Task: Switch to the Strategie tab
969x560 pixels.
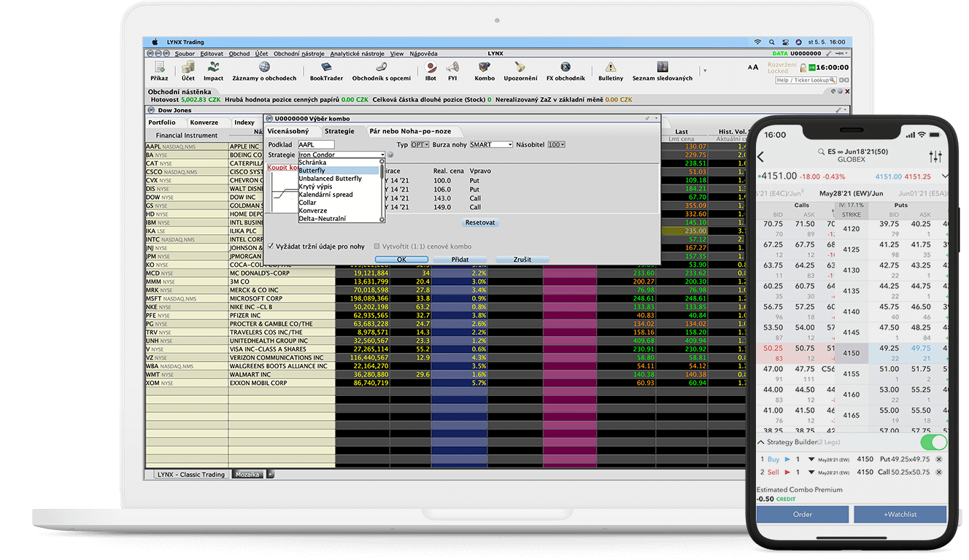Action: click(340, 131)
